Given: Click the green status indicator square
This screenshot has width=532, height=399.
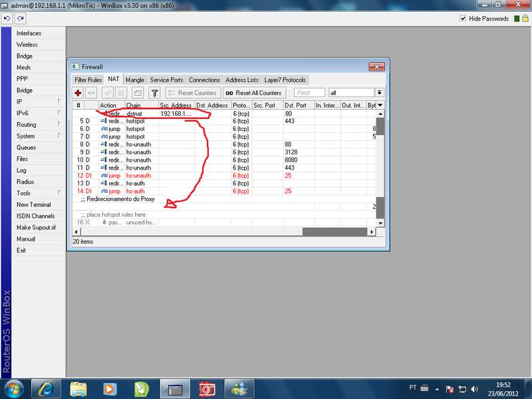Looking at the screenshot, I should click(517, 19).
